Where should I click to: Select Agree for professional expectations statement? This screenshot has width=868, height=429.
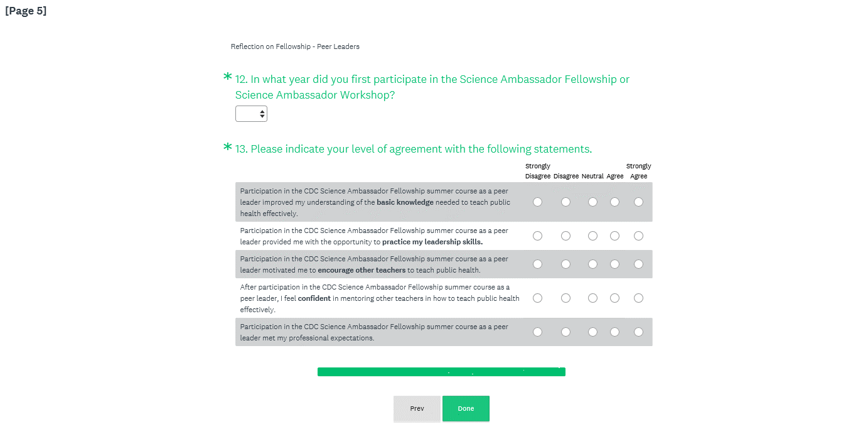click(x=614, y=332)
